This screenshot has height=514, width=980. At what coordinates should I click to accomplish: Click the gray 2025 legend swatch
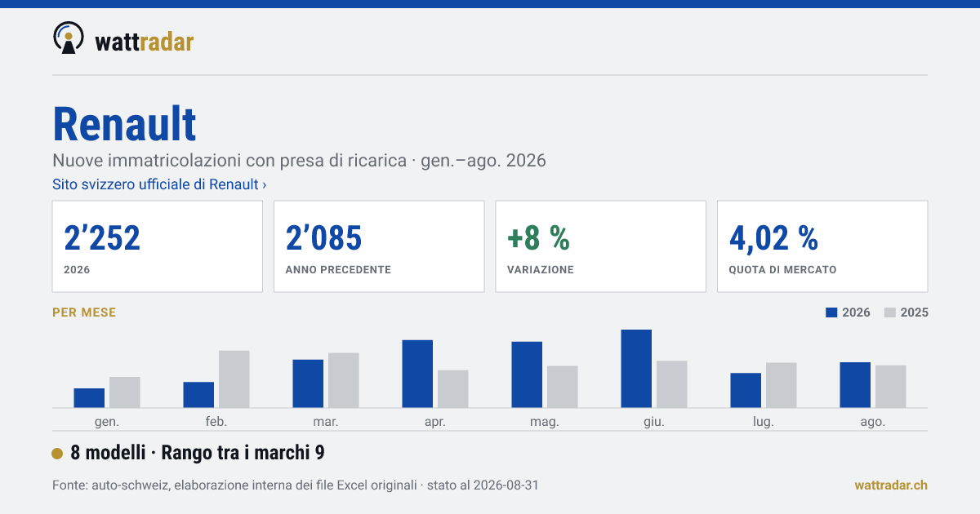tap(891, 312)
